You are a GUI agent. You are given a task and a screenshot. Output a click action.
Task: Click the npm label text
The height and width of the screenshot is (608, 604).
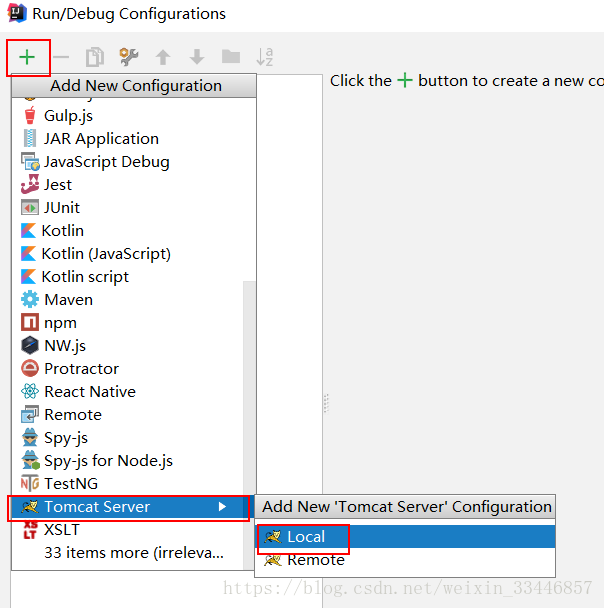coord(60,323)
